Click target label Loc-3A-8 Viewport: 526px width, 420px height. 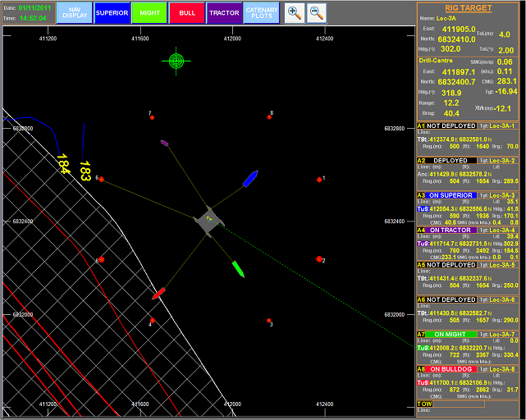(502, 369)
